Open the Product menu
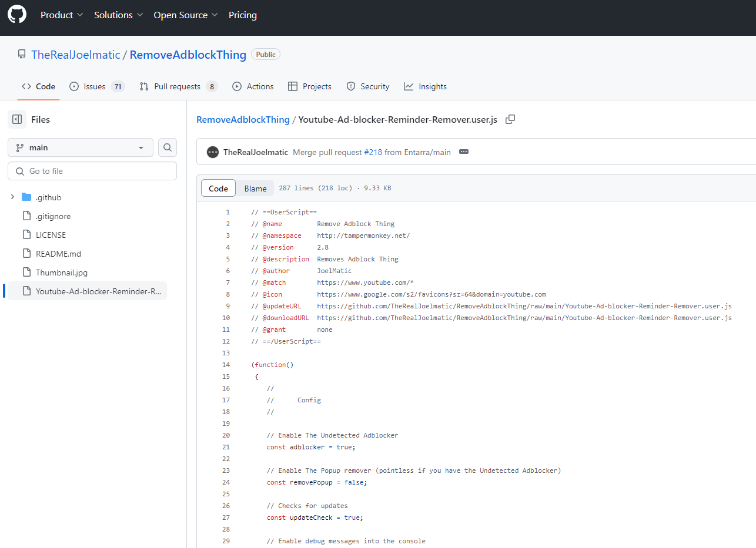 click(62, 15)
